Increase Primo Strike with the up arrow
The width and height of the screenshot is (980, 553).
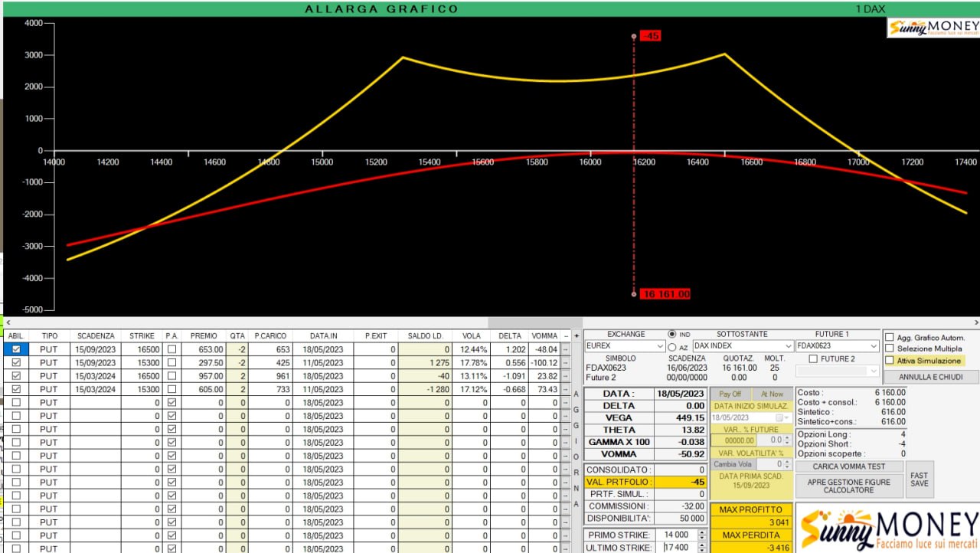[x=703, y=532]
